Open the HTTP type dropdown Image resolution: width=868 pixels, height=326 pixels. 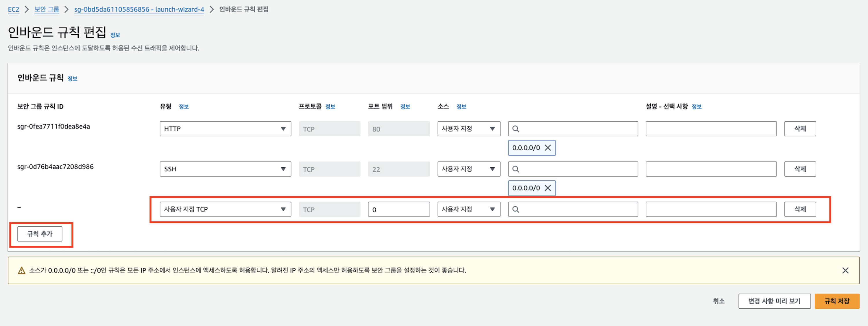[x=225, y=129]
